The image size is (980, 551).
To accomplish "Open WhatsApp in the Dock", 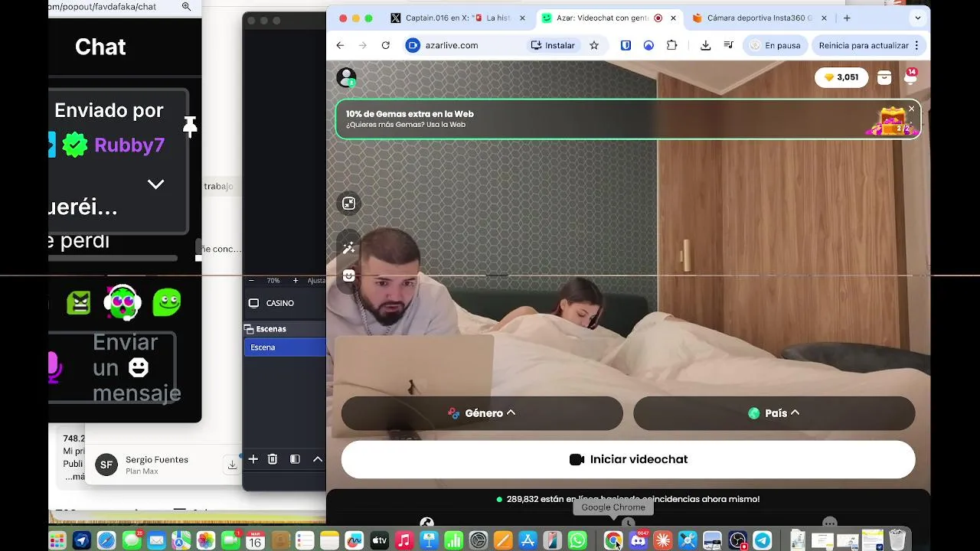I will (x=577, y=540).
